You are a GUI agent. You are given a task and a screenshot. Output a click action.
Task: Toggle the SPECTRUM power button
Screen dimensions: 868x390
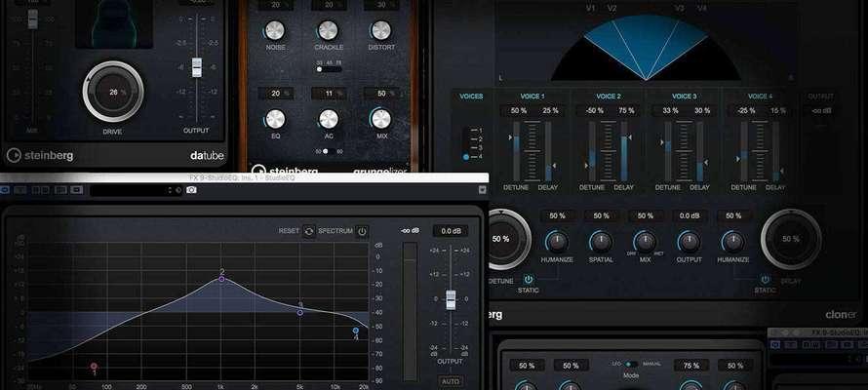(362, 231)
